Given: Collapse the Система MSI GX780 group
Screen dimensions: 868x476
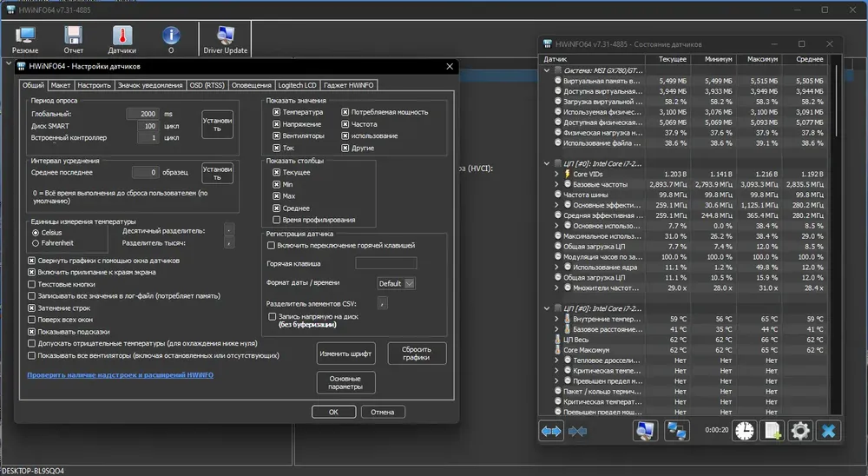Looking at the screenshot, I should tap(547, 70).
